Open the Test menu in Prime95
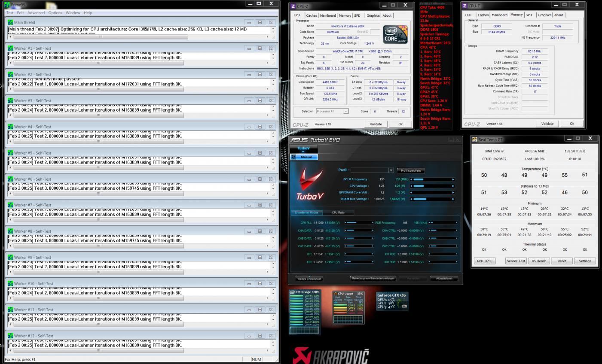This screenshot has height=364, width=602. (x=10, y=13)
